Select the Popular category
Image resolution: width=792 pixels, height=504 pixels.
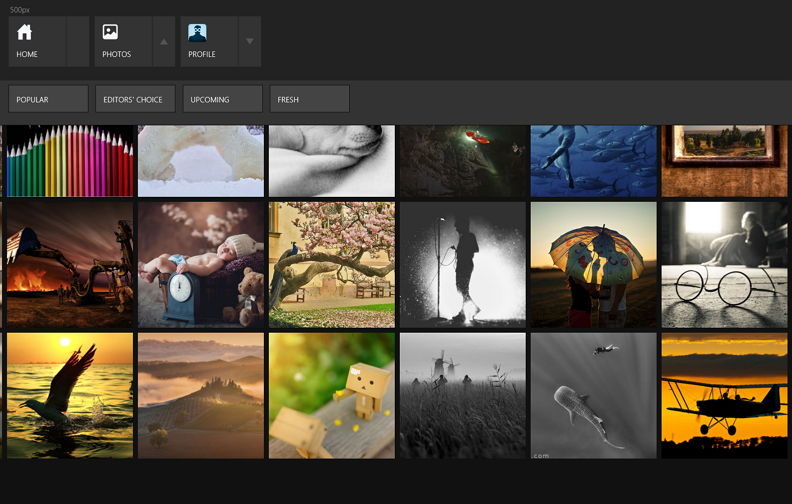pos(48,99)
